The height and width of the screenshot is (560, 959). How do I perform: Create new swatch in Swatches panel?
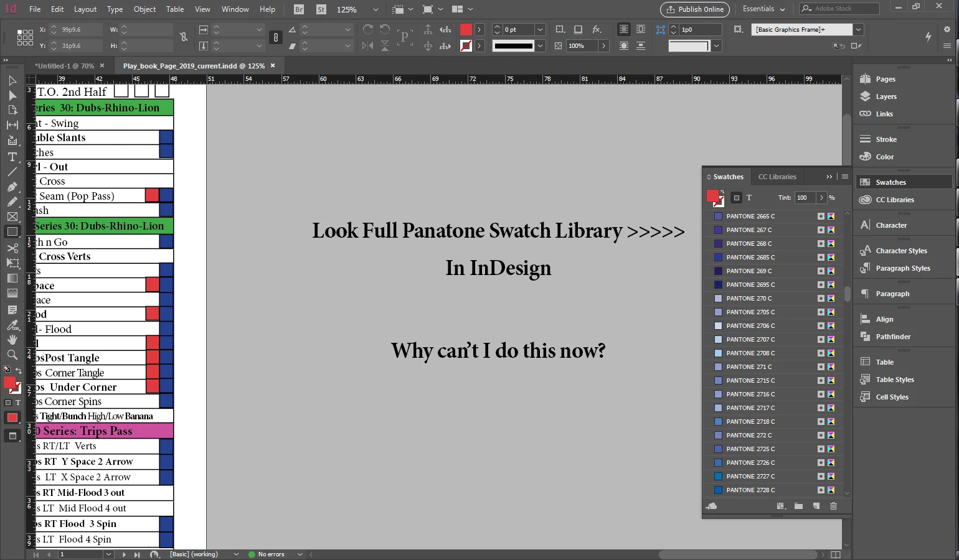tap(816, 506)
